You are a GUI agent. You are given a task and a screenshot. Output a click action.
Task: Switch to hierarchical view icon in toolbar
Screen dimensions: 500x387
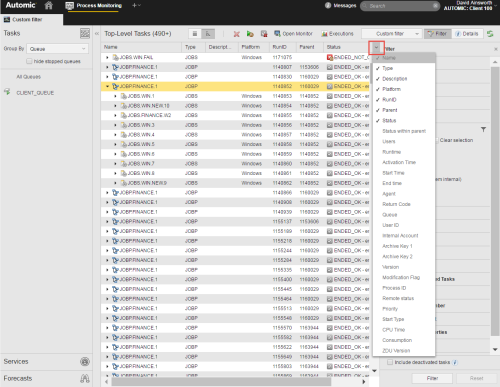(x=208, y=34)
